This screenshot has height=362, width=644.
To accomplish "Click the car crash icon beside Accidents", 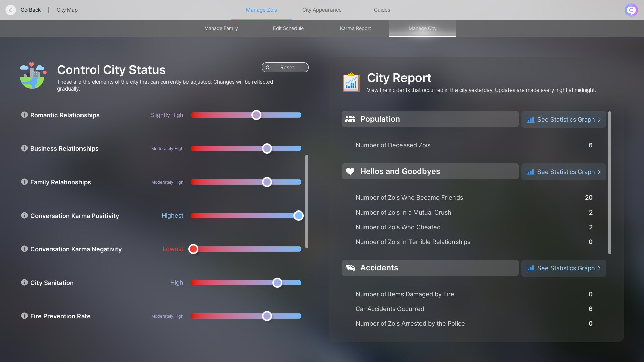I will pos(350,267).
